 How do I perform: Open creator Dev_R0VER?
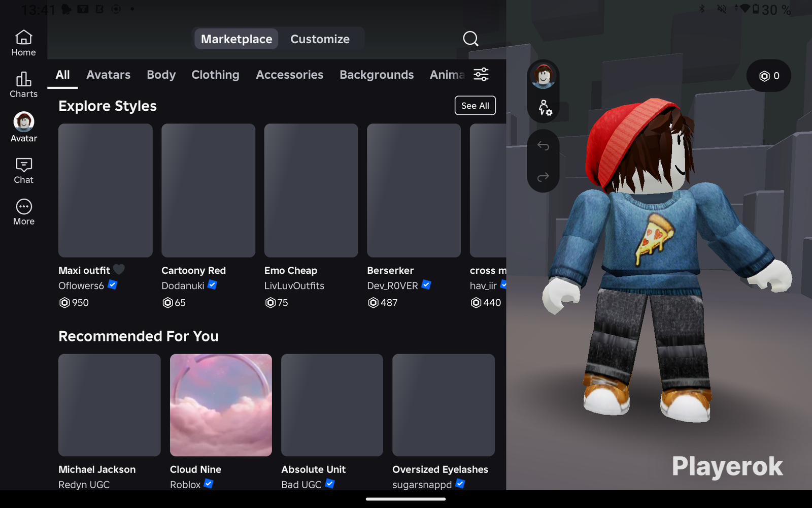click(392, 285)
